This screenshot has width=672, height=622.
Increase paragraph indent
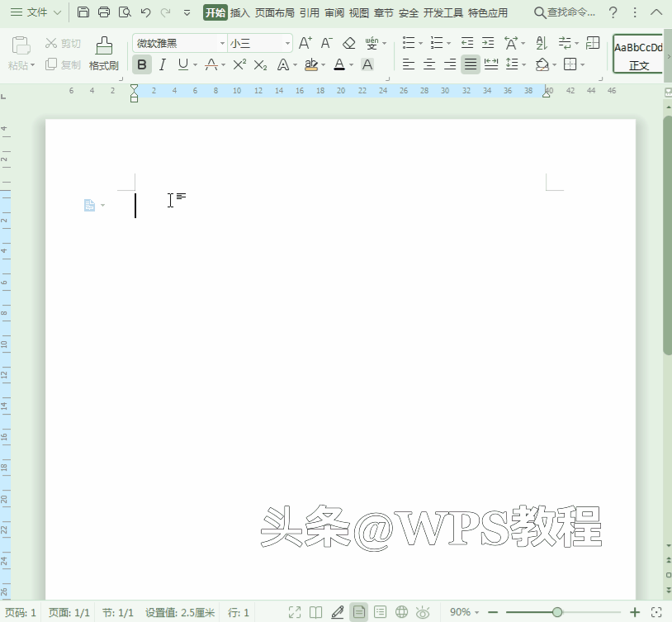488,43
